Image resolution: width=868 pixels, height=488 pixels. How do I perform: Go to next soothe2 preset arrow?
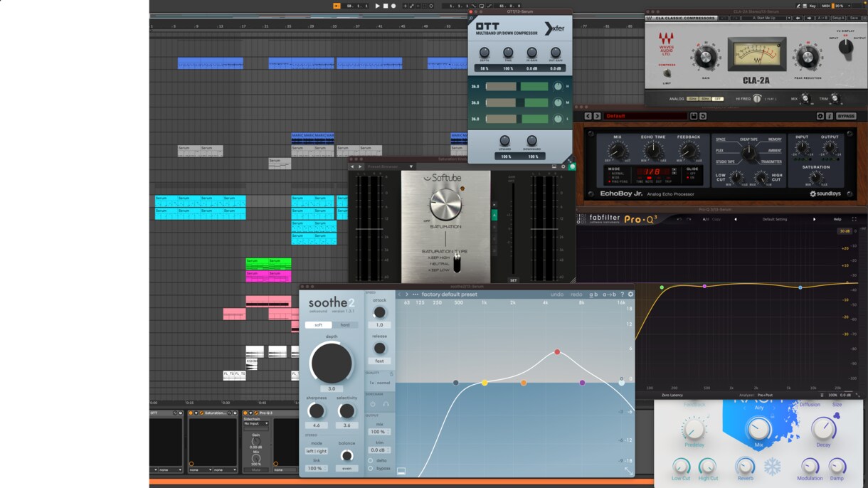407,295
